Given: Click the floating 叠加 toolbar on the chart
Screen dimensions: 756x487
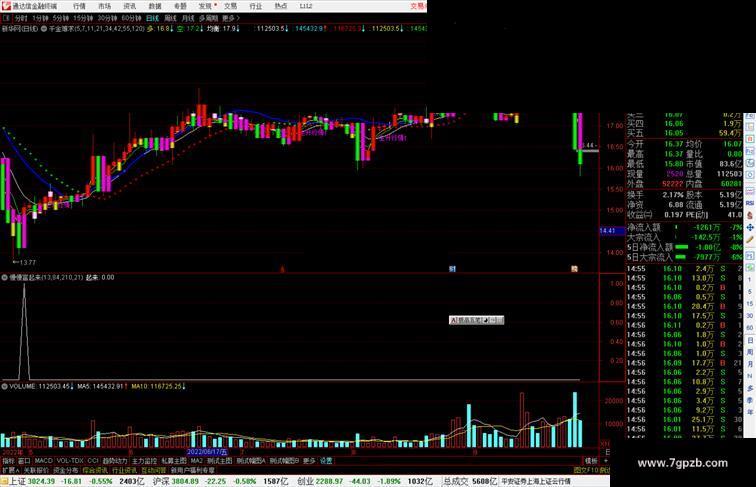Looking at the screenshot, I should (476, 320).
